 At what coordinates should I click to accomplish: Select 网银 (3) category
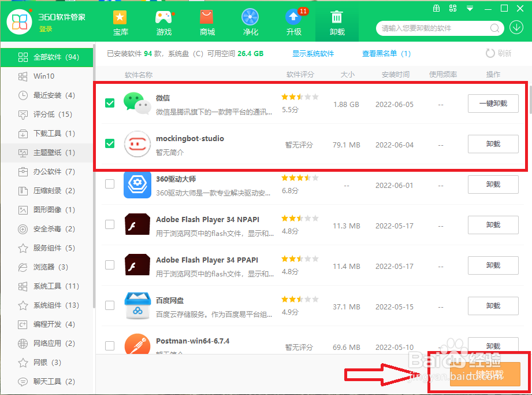(47, 363)
